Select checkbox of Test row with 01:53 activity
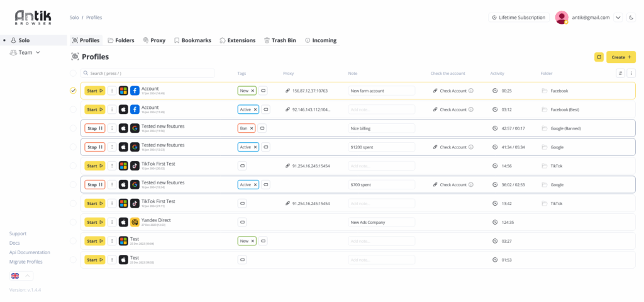The image size is (644, 302). coord(73,260)
